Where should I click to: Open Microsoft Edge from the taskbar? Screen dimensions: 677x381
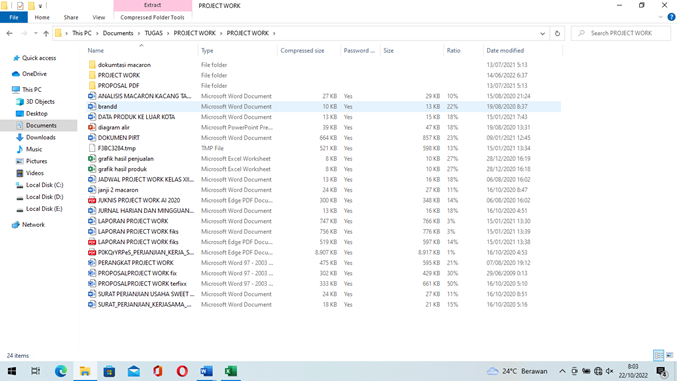(x=60, y=371)
